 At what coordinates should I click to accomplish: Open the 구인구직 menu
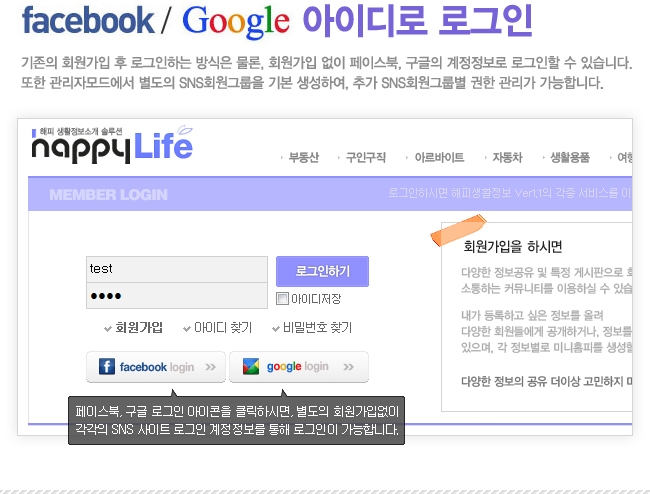click(366, 157)
